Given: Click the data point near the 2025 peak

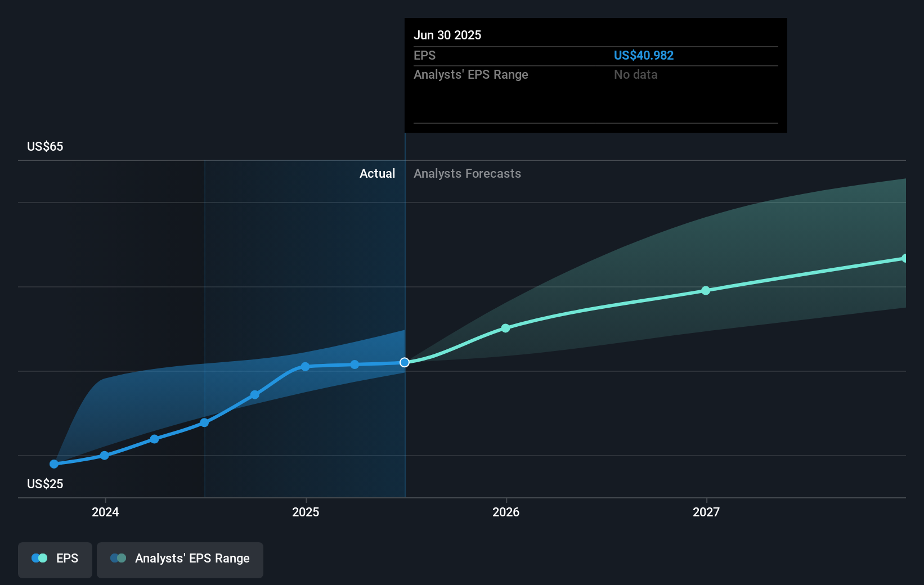Looking at the screenshot, I should [x=304, y=367].
